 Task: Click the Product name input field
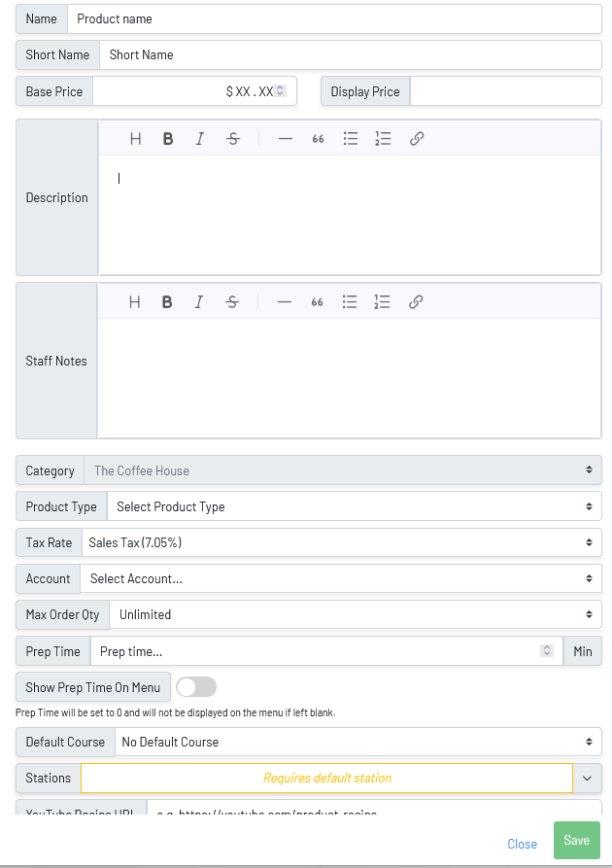[333, 18]
